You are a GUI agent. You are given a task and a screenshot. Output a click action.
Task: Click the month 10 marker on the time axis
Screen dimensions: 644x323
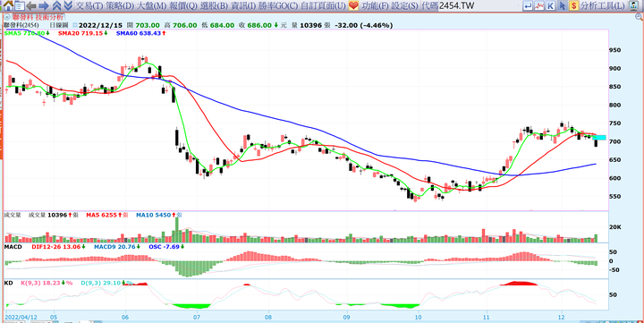tap(418, 318)
